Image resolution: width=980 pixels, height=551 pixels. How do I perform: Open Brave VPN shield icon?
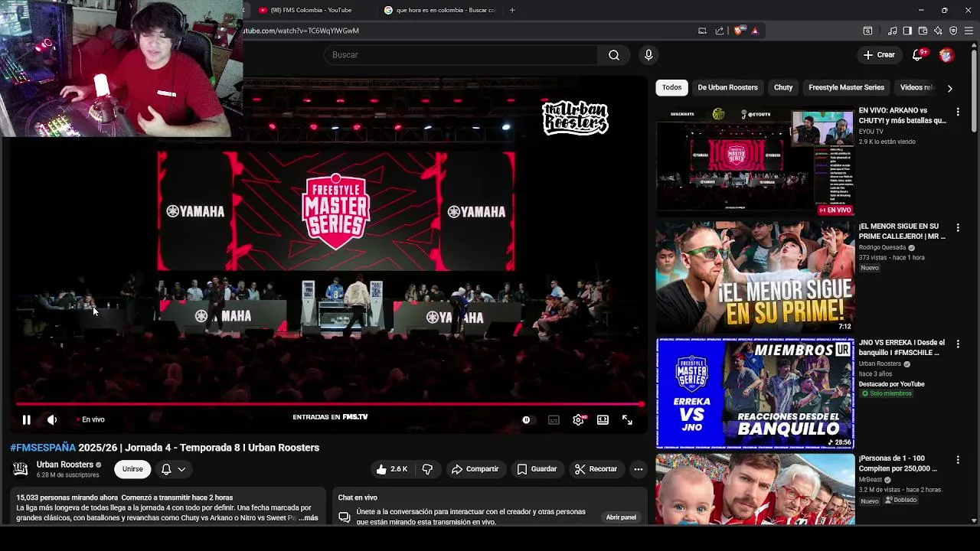pos(953,31)
